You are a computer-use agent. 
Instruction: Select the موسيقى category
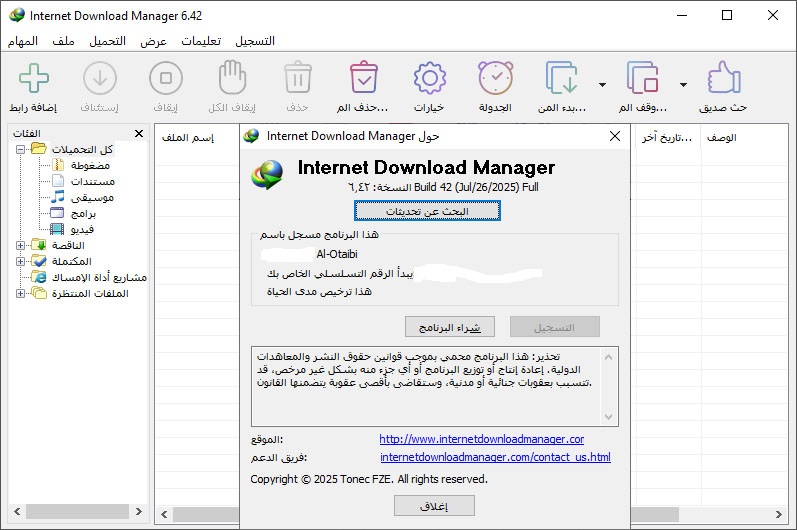(x=92, y=197)
